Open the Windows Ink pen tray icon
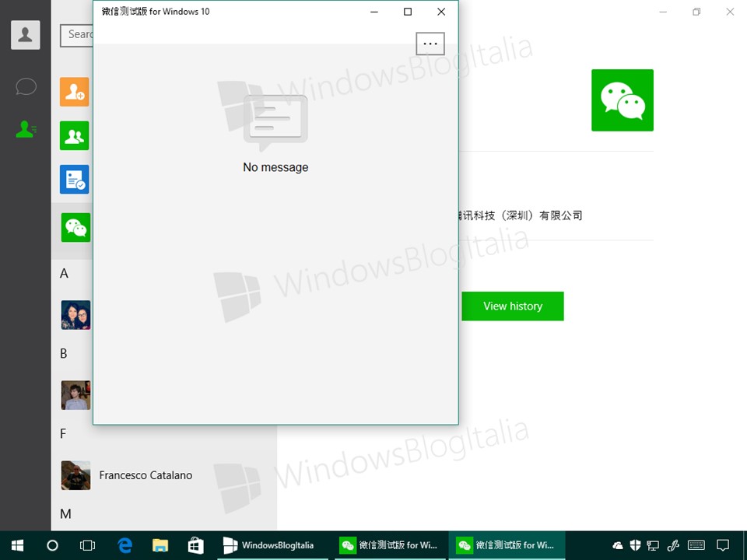The image size is (747, 560). tap(673, 545)
